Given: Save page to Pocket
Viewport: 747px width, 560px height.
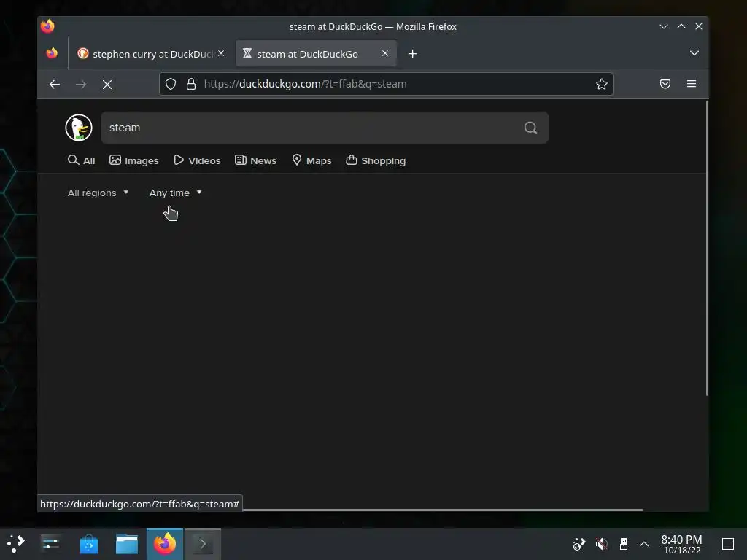Looking at the screenshot, I should pos(665,85).
